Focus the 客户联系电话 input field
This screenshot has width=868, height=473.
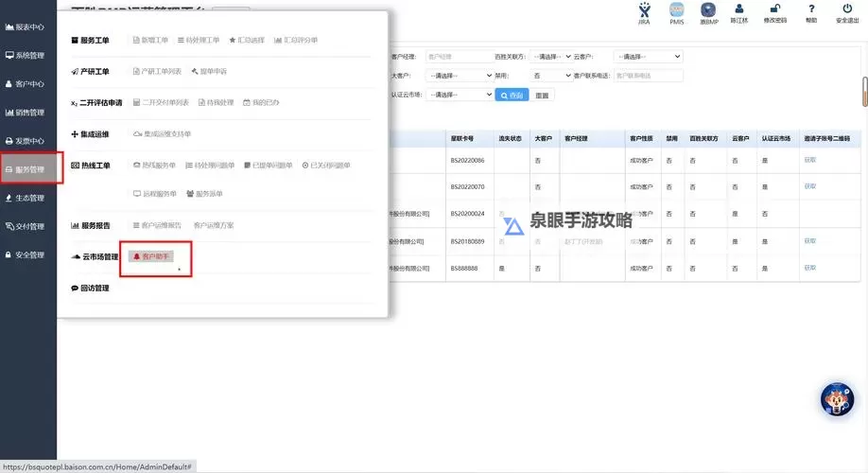click(x=649, y=76)
